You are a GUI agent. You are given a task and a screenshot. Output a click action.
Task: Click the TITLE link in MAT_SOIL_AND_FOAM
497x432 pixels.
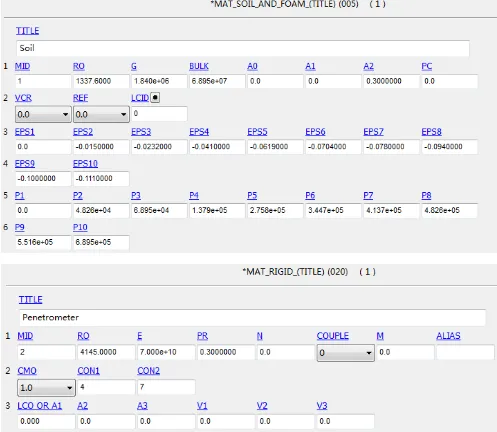click(27, 31)
